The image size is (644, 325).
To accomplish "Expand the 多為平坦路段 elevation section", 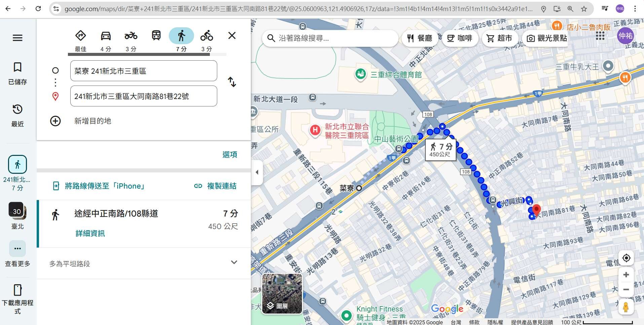I will point(234,263).
